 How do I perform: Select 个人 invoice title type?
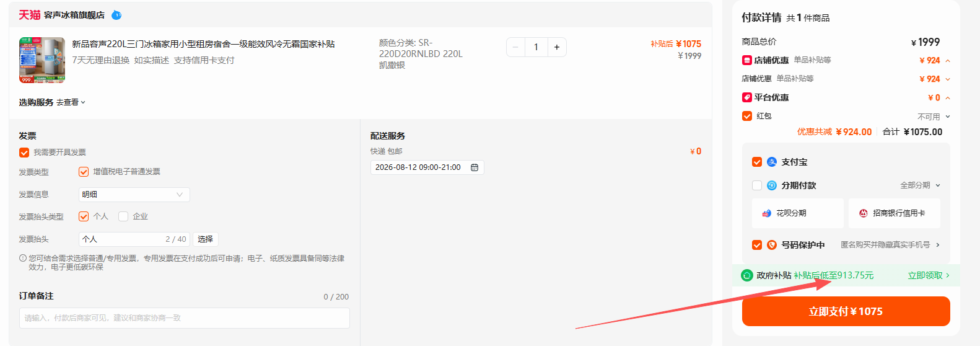pyautogui.click(x=84, y=216)
